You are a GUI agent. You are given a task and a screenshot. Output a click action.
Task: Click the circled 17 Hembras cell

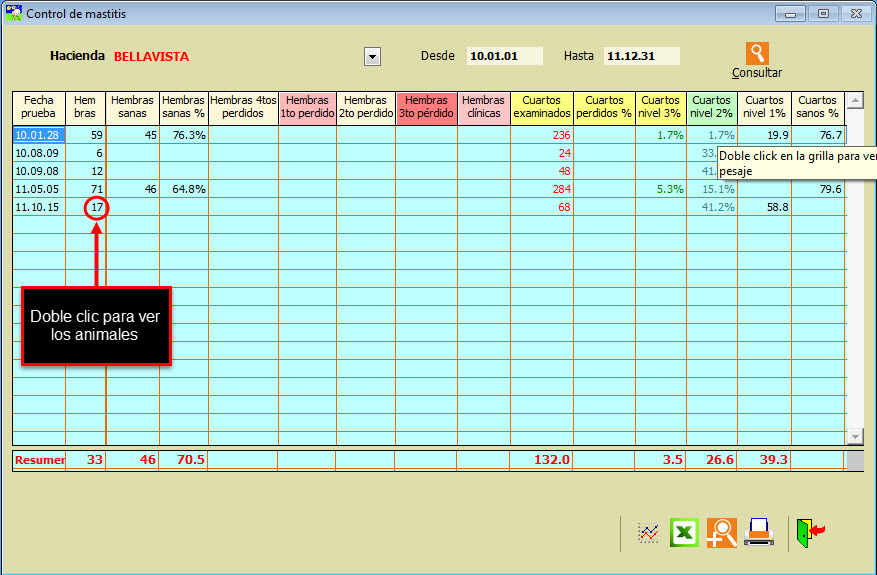click(96, 207)
